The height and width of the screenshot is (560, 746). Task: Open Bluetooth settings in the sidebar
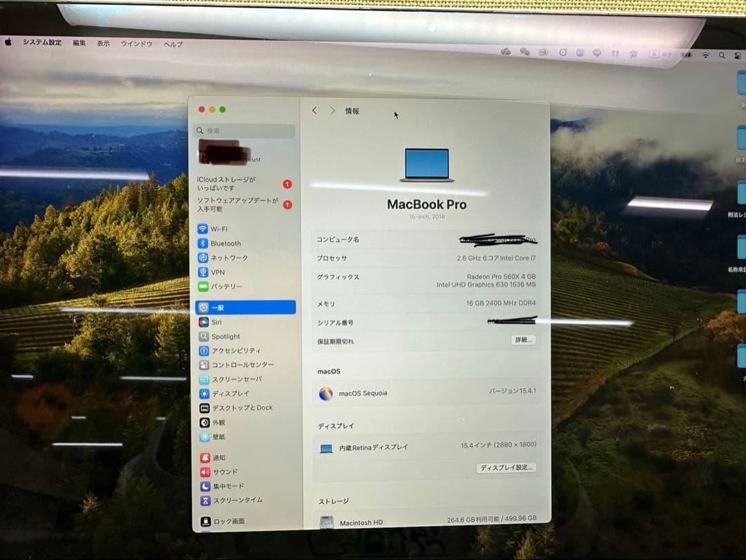[223, 243]
